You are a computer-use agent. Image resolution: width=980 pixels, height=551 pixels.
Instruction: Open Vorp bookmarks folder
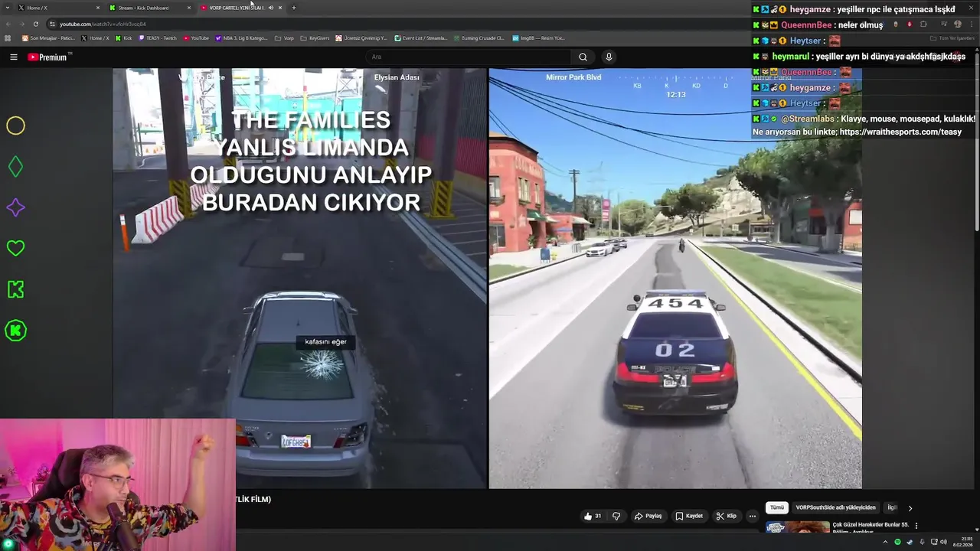pos(284,37)
